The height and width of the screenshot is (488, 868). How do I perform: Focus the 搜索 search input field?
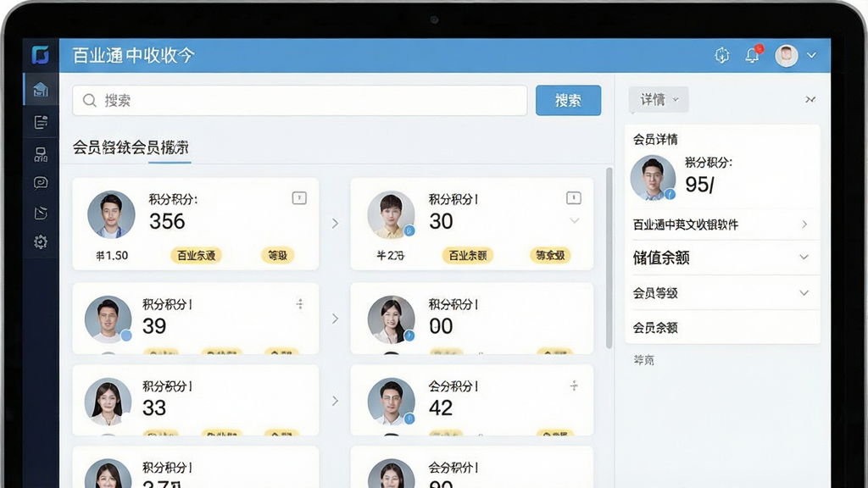point(299,101)
